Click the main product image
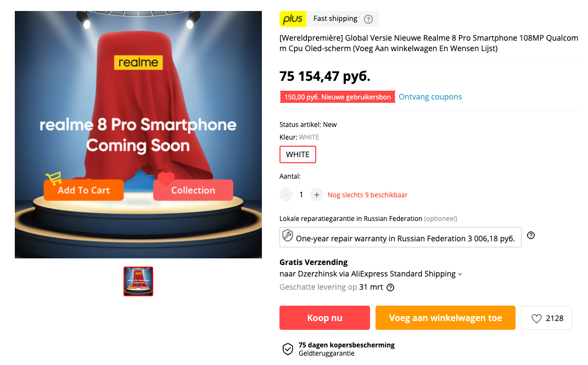This screenshot has height=365, width=588. coord(138,135)
